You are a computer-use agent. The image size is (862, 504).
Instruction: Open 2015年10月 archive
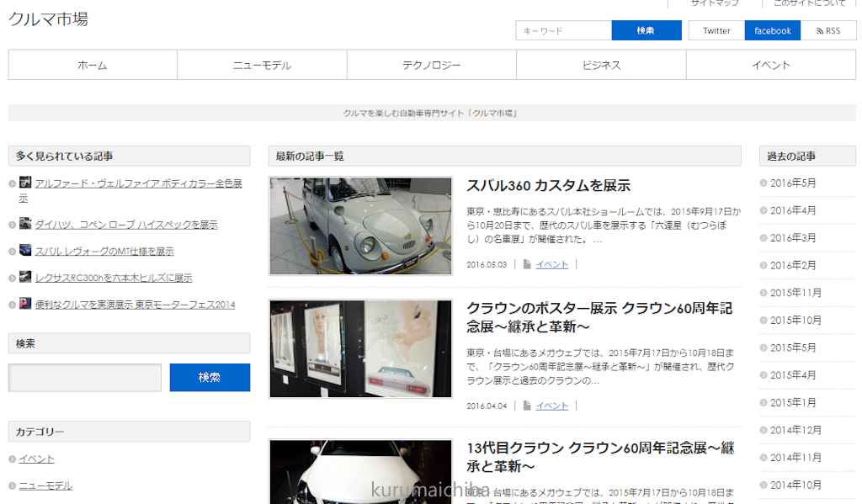coord(795,321)
